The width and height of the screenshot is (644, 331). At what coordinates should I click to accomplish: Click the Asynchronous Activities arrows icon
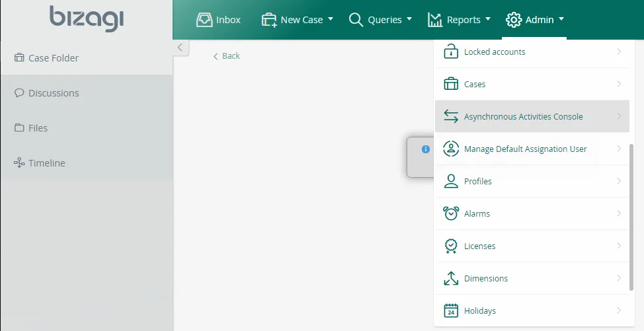[x=451, y=116]
